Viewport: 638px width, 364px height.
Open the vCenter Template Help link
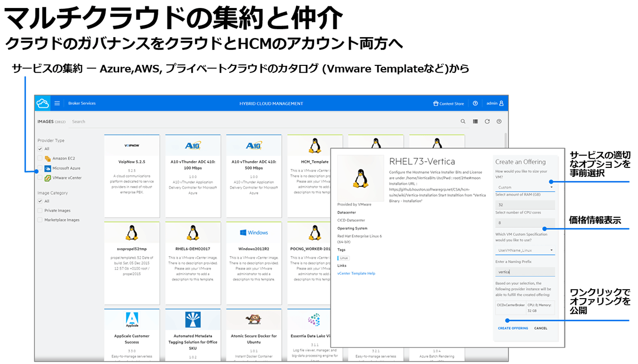point(356,273)
